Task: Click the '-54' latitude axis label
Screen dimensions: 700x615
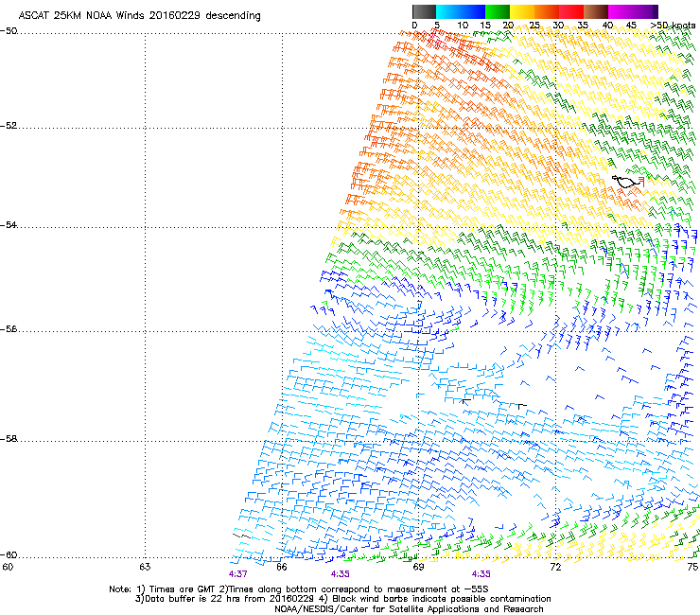Action: pyautogui.click(x=9, y=224)
